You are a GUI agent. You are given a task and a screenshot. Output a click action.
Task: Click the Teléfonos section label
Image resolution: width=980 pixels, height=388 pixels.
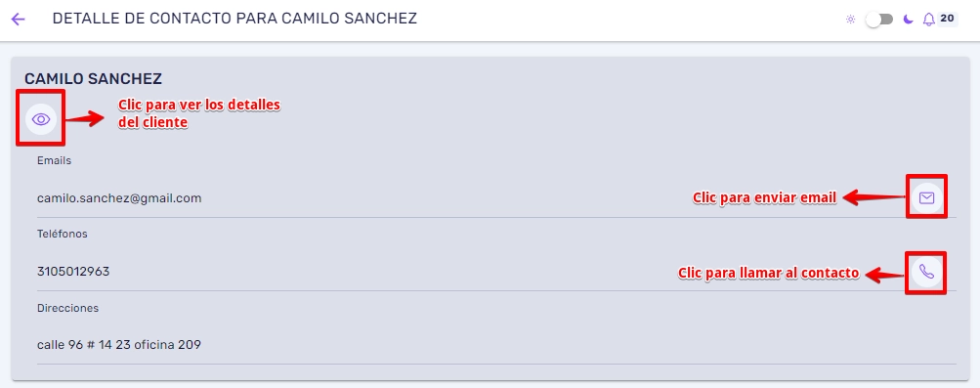tap(63, 235)
